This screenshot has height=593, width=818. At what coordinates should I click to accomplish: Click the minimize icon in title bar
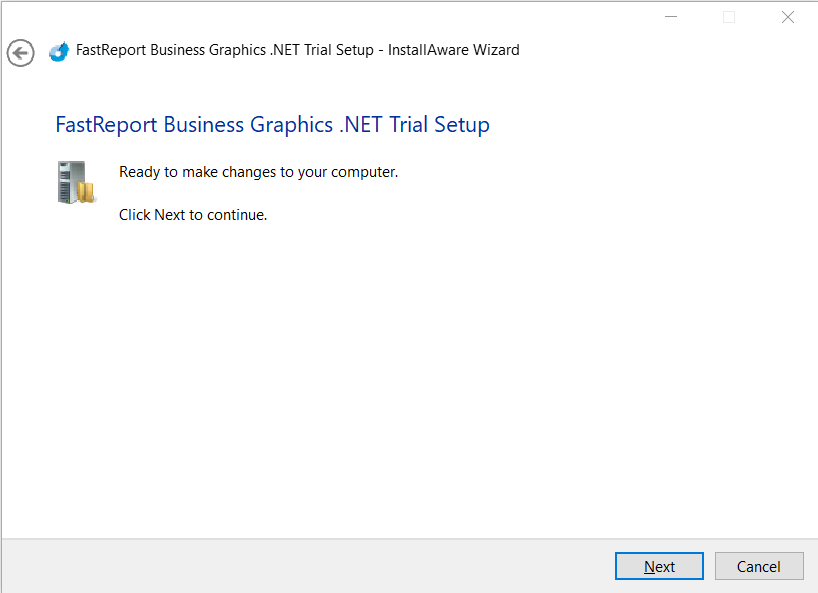tap(671, 16)
